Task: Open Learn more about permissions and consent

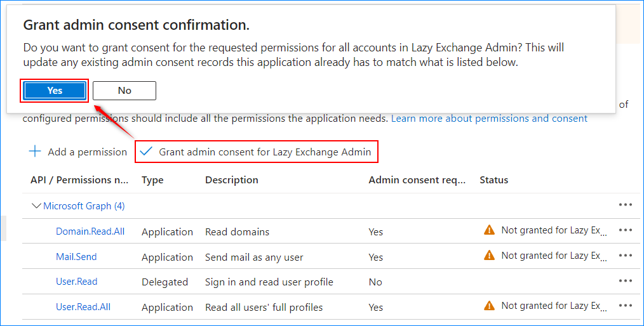Action: [x=489, y=119]
